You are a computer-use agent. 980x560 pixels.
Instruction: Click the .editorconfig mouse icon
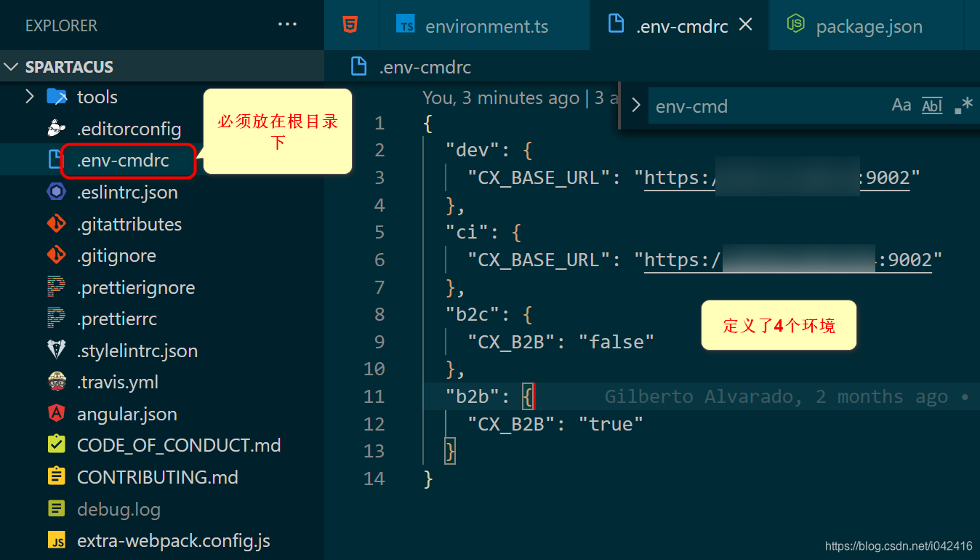click(x=56, y=129)
